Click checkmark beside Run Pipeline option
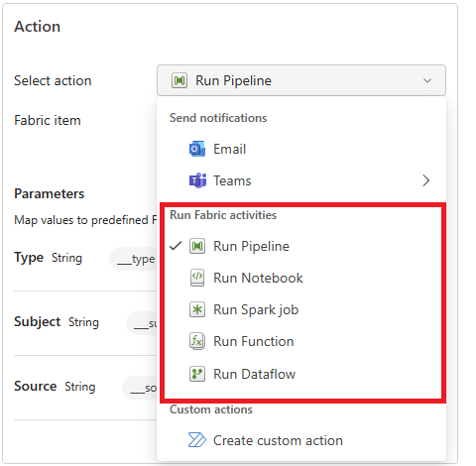Image resolution: width=476 pixels, height=466 pixels. tap(176, 246)
